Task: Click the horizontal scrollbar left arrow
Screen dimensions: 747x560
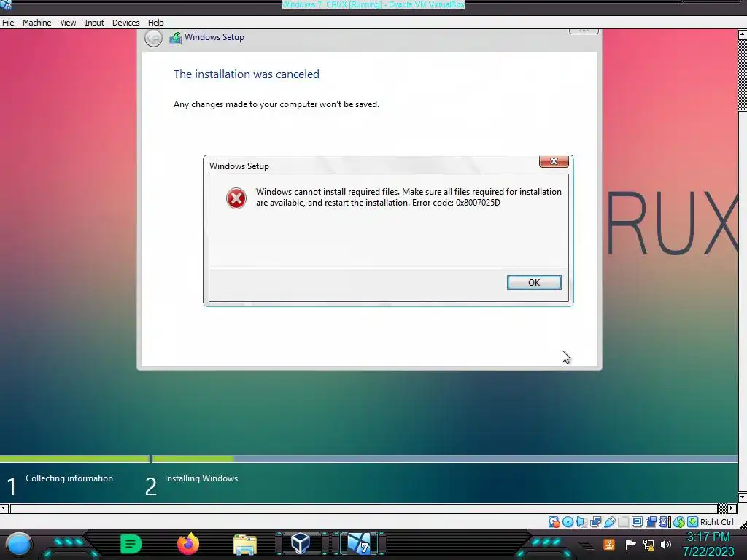Action: tap(4, 508)
